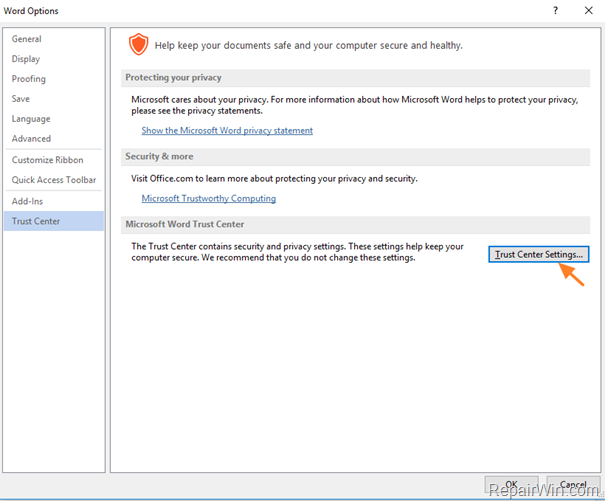Click the Word Options title text
The image size is (605, 501).
point(31,11)
